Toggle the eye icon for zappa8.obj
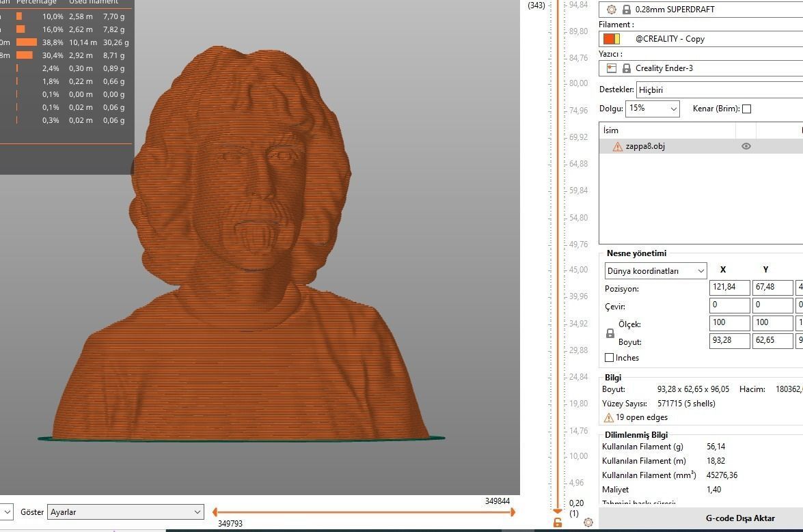The height and width of the screenshot is (532, 803). (x=746, y=146)
